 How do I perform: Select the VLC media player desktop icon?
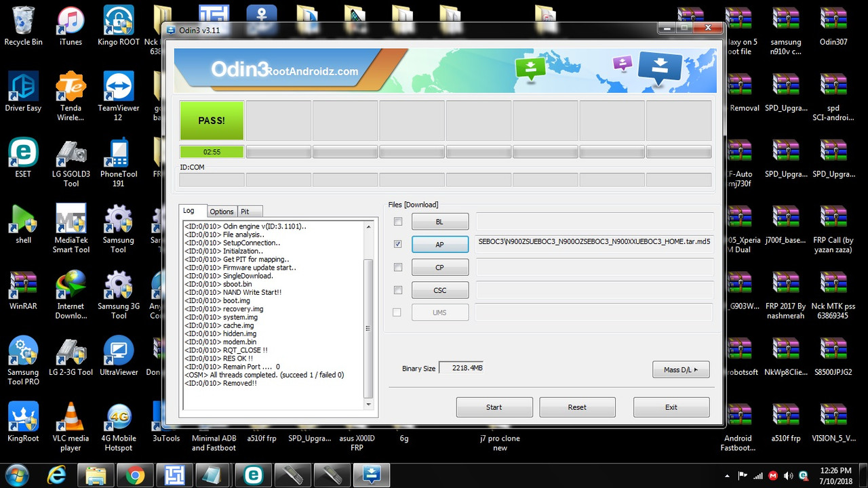pyautogui.click(x=71, y=426)
